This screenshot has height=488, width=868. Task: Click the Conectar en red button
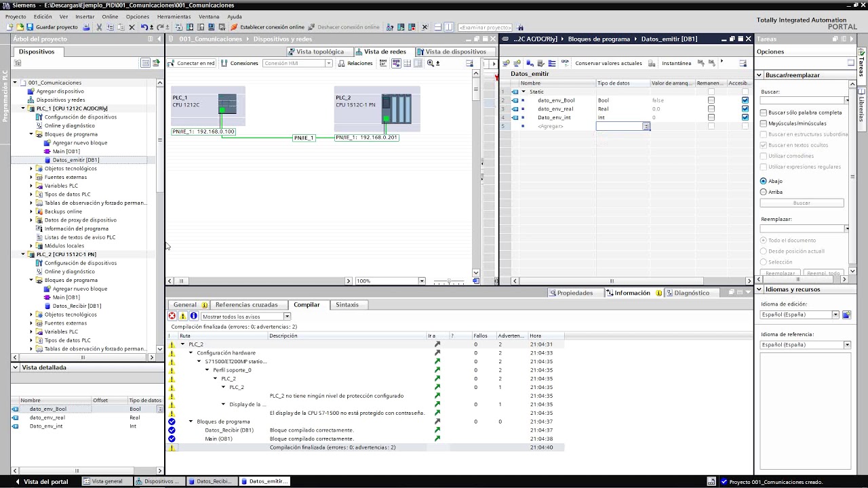click(192, 63)
